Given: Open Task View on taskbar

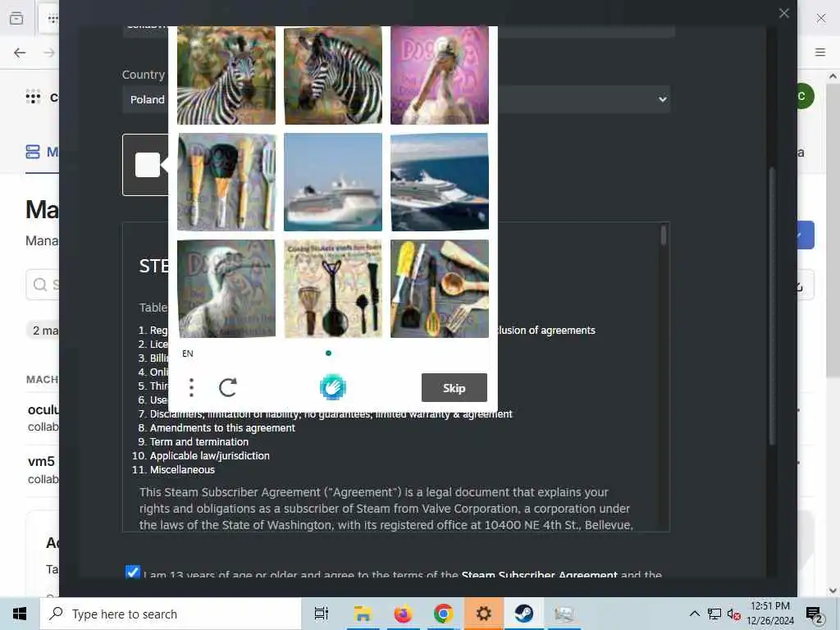Looking at the screenshot, I should coord(322,614).
